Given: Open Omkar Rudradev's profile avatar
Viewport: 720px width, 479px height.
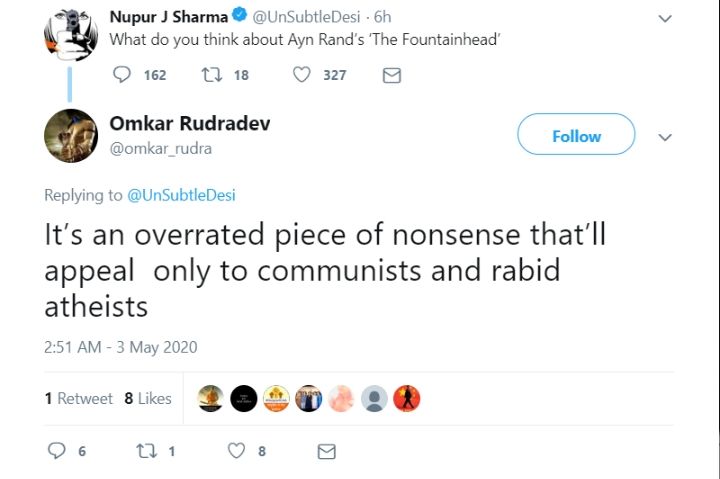Looking at the screenshot, I should (x=70, y=136).
